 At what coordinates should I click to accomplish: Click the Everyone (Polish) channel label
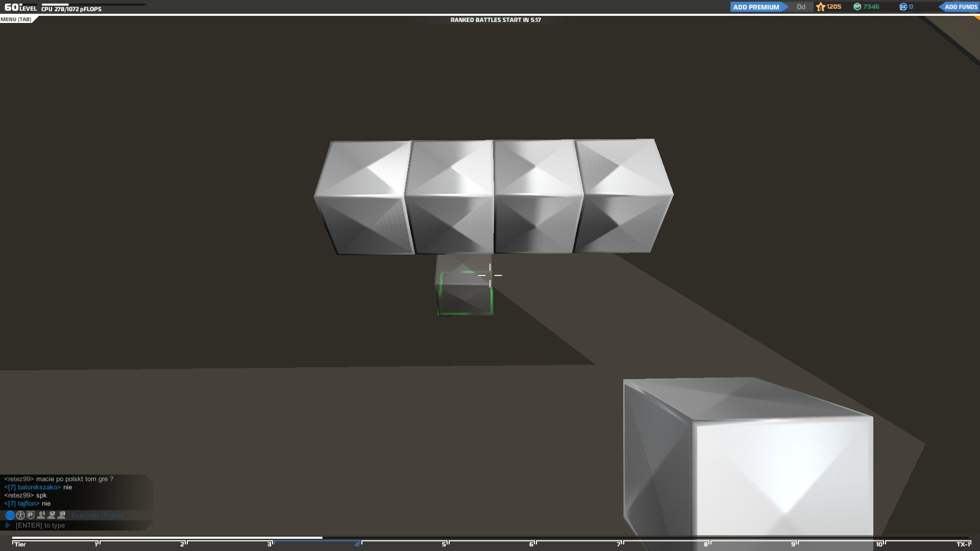pyautogui.click(x=97, y=516)
